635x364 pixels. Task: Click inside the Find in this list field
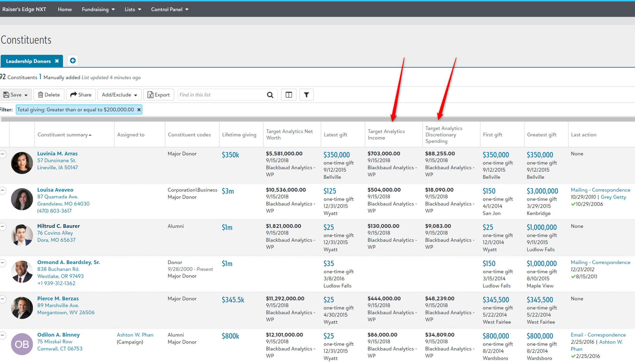point(217,95)
